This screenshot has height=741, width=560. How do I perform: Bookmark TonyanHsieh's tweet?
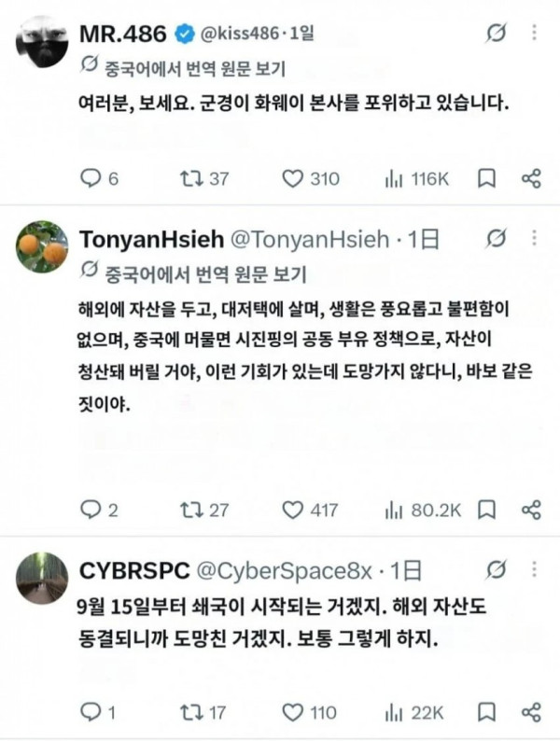click(486, 510)
